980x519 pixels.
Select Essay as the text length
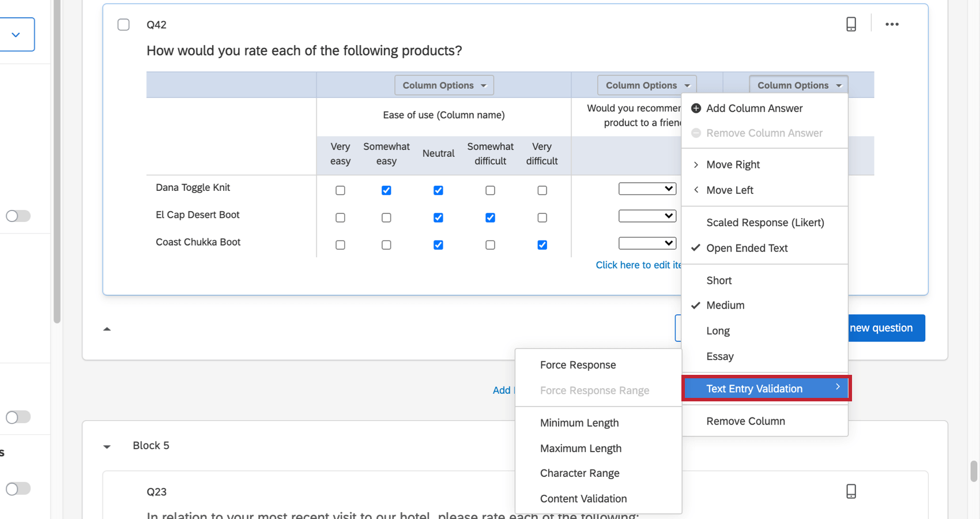719,356
